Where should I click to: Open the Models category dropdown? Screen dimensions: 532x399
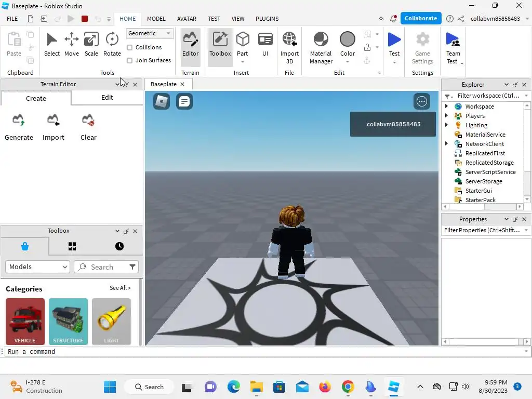coord(37,267)
